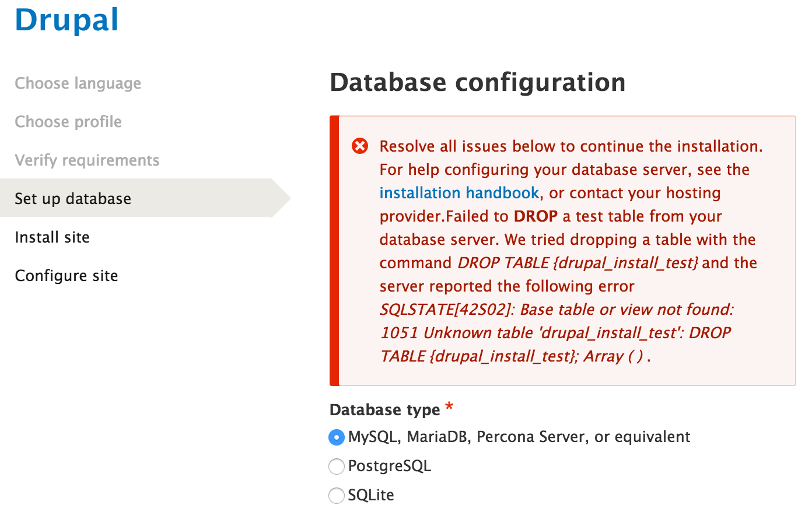This screenshot has height=519, width=812.
Task: Select the highlighted Set up database step
Action: point(72,198)
